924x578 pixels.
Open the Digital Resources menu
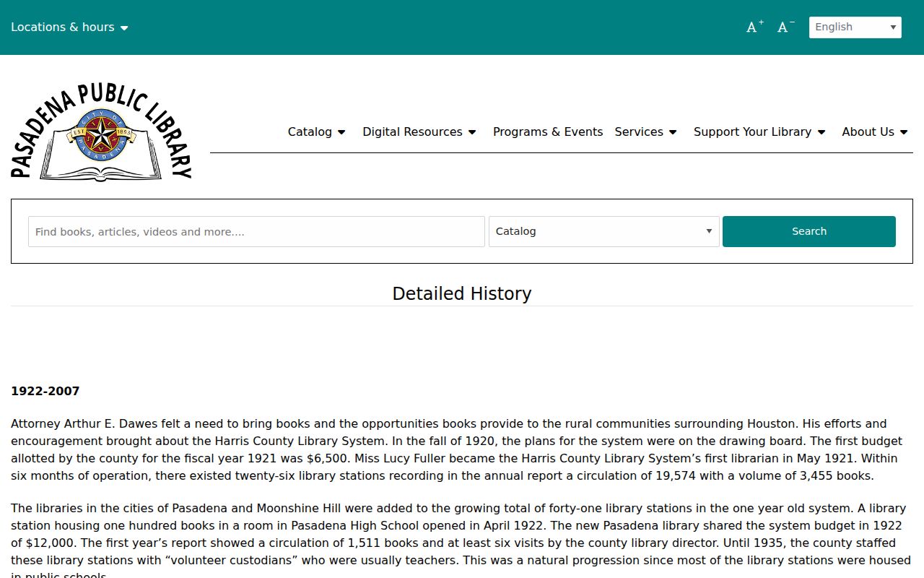tap(419, 131)
